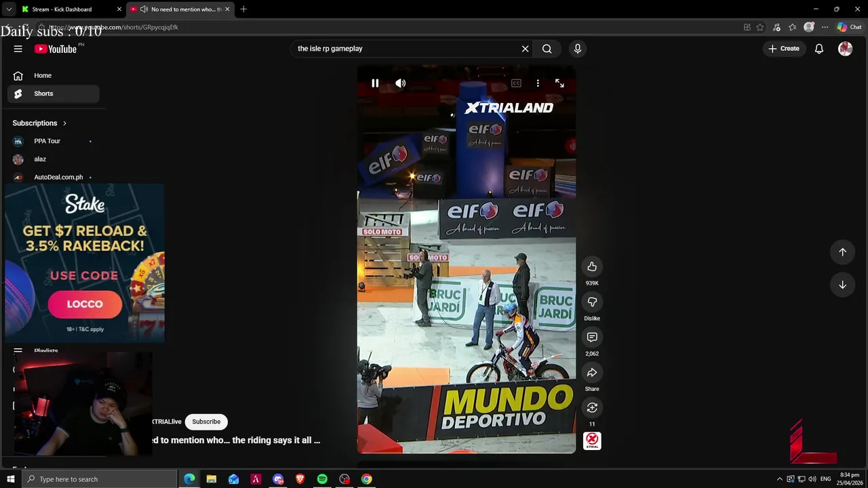Open the browser media control icon
Viewport: 868px width, 488px height.
click(776, 27)
